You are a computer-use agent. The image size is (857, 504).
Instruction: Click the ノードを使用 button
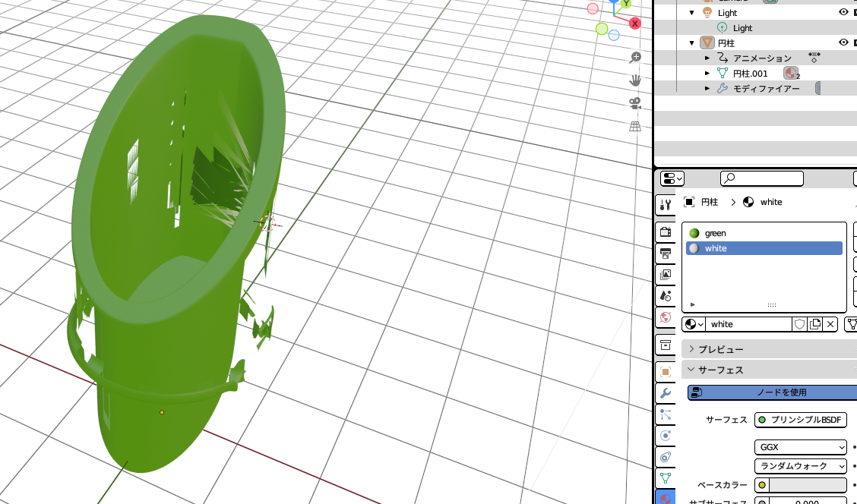tap(772, 392)
